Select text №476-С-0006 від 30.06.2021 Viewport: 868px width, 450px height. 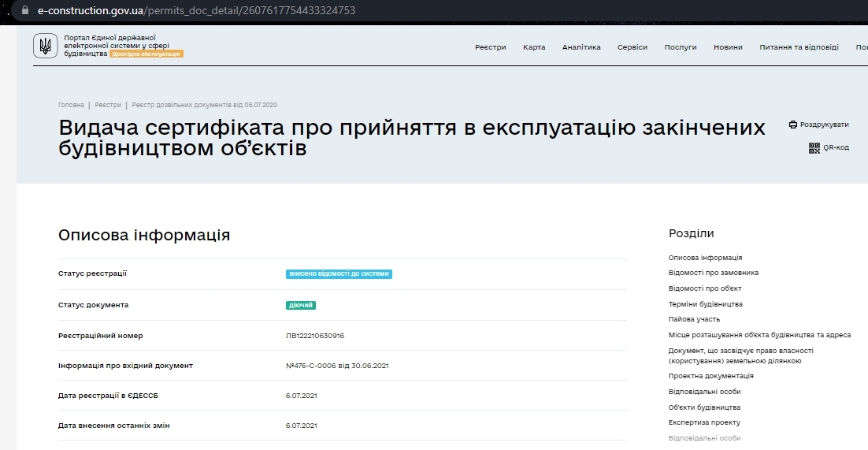(337, 366)
